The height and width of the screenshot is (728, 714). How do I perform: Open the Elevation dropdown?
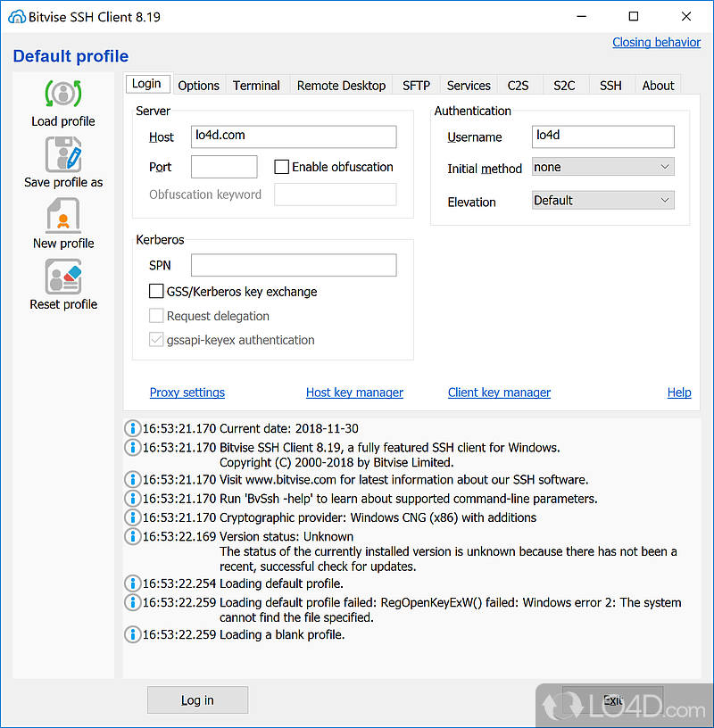(x=603, y=200)
